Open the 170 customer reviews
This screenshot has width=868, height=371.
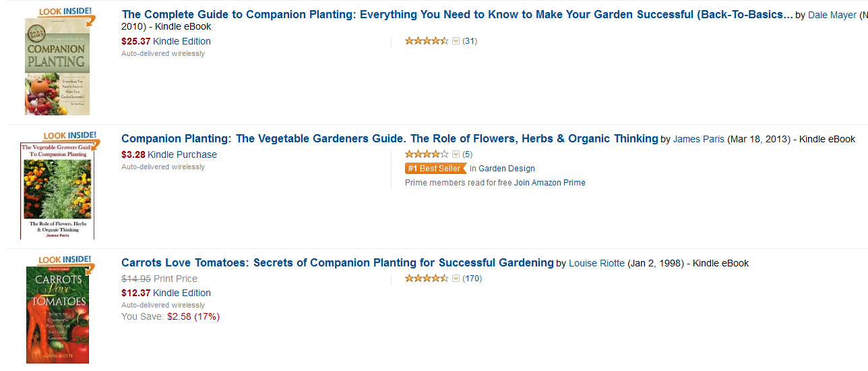pyautogui.click(x=472, y=279)
